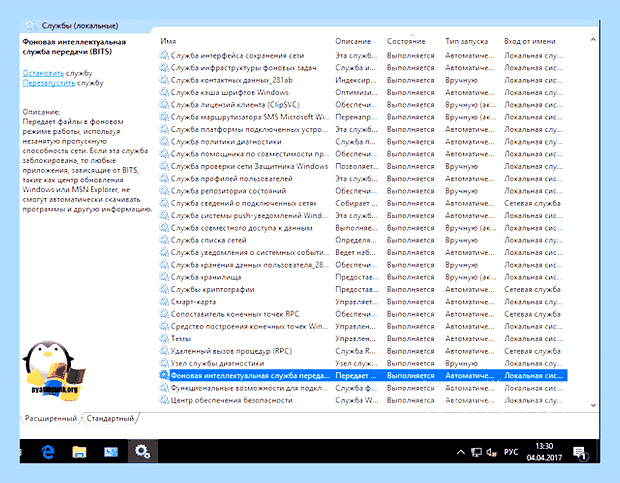The height and width of the screenshot is (483, 620).
Task: Click gear icon of Узел службы диагностики
Action: tap(164, 363)
